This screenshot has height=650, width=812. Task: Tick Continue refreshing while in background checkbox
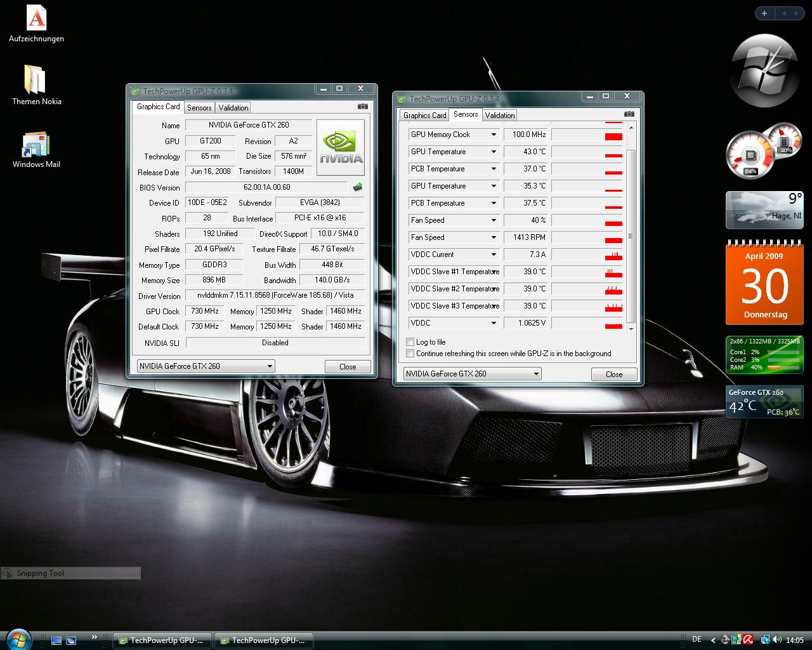(x=410, y=354)
